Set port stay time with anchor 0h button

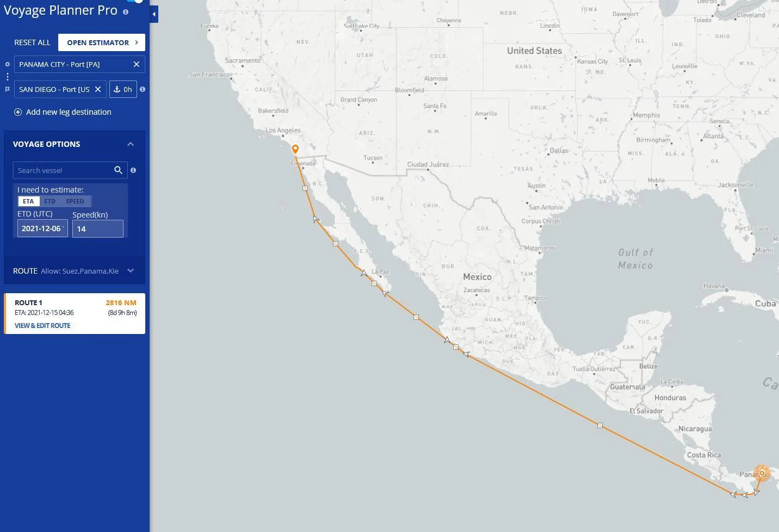[x=123, y=89]
